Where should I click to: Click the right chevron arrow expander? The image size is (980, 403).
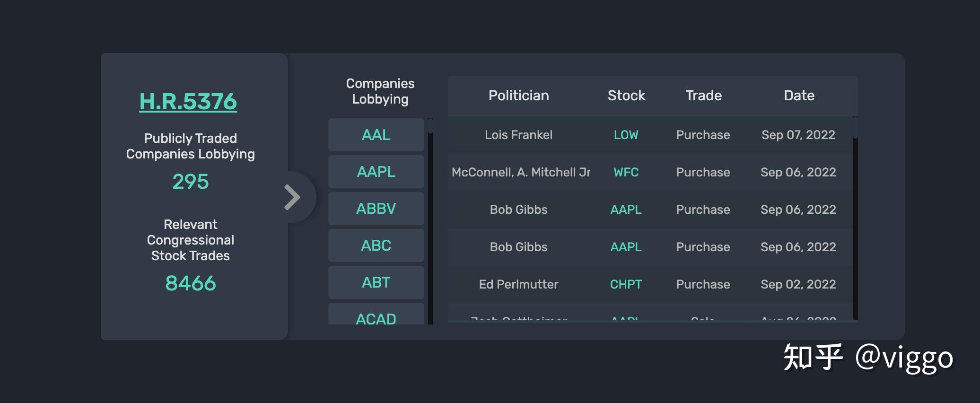(292, 197)
